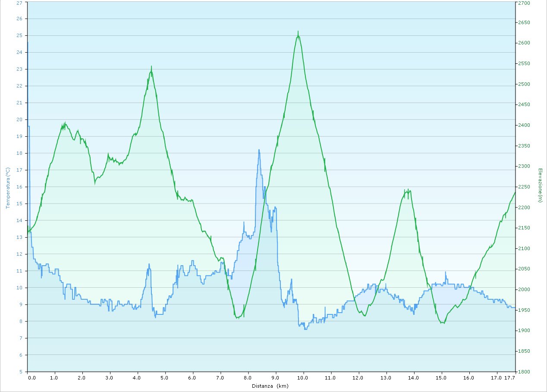
Task: Click the highest green elevation peak near 9.8 km
Action: point(298,32)
